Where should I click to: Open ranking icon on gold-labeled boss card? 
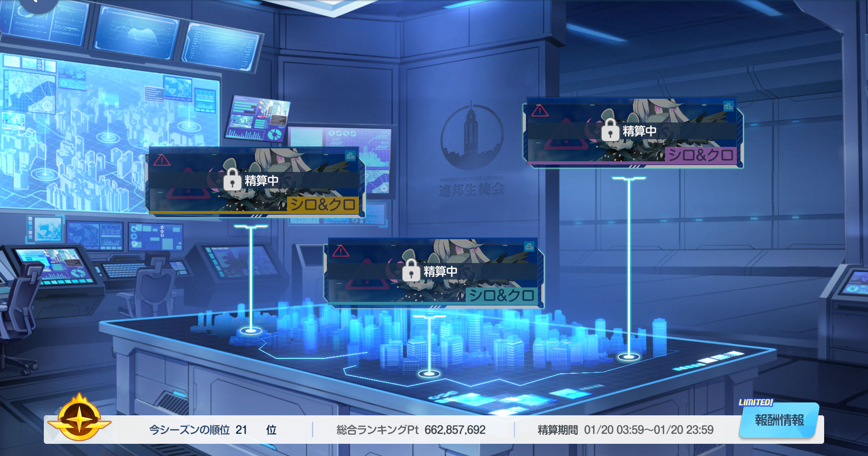[x=350, y=156]
